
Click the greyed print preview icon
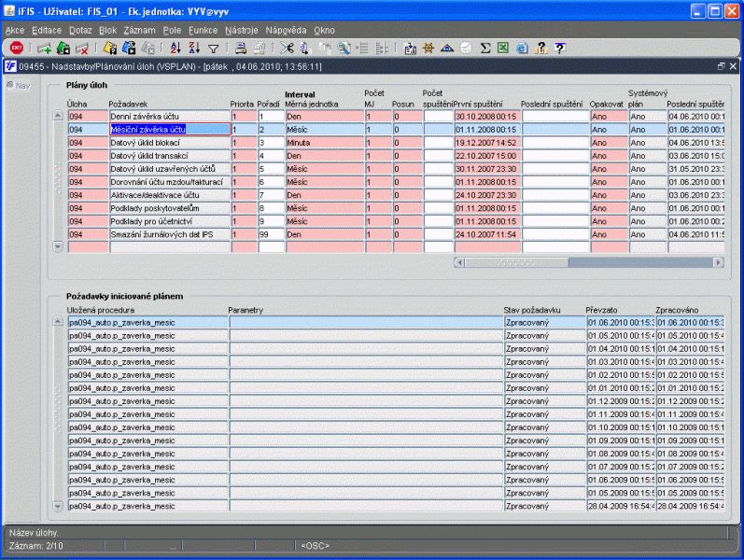tap(260, 48)
